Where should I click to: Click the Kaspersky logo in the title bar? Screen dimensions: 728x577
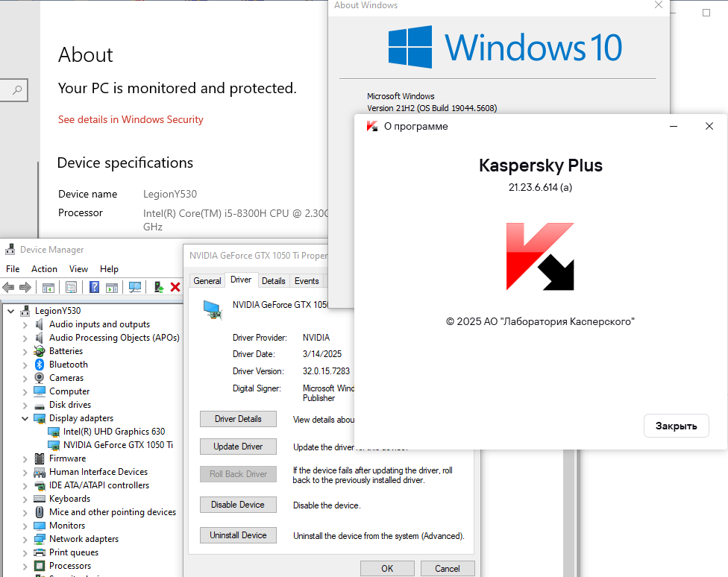(372, 126)
